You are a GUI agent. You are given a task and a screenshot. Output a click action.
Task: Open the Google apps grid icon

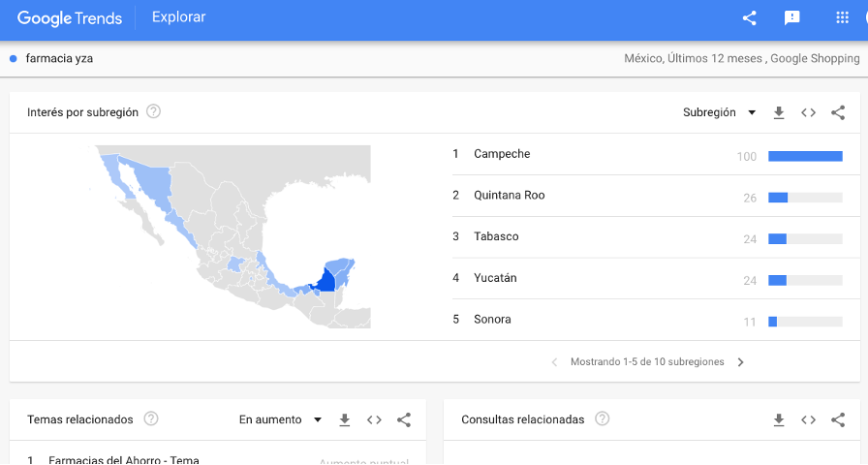click(842, 17)
